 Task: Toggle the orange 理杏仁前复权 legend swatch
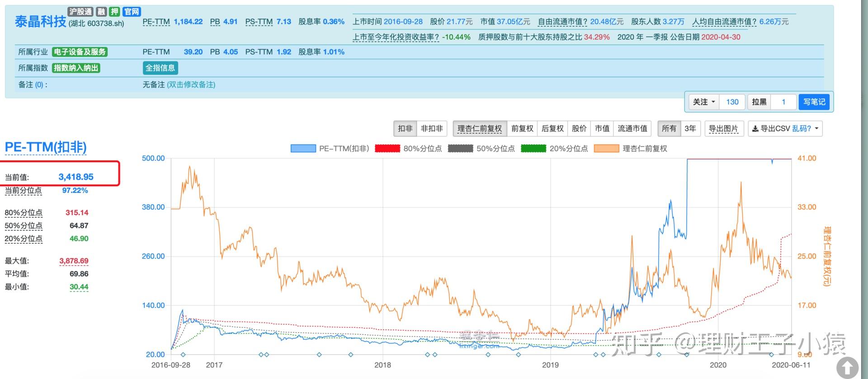click(x=607, y=149)
